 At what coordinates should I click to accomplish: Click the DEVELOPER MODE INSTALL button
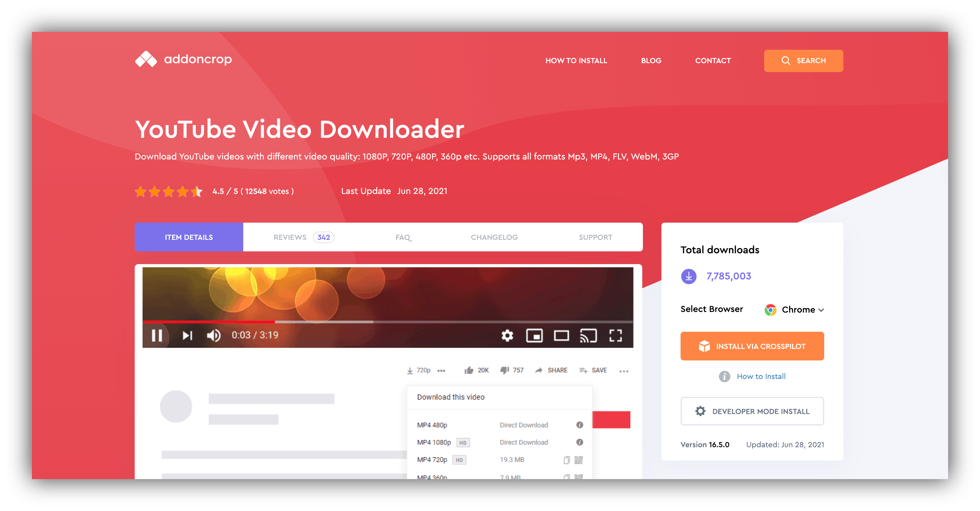click(754, 411)
